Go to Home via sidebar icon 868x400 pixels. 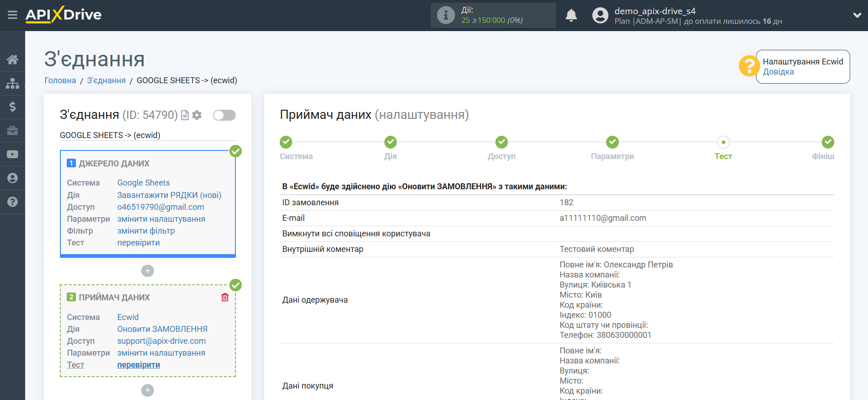click(12, 59)
